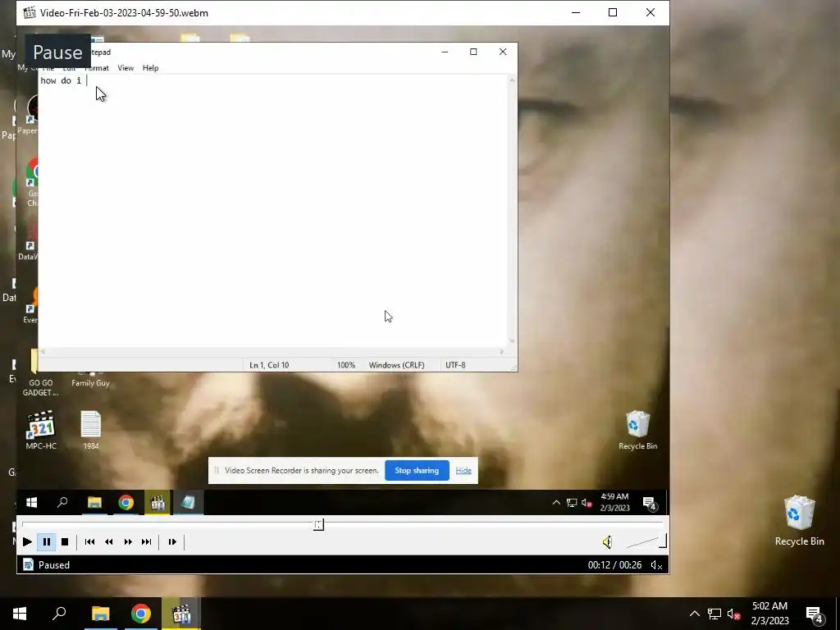Close the Notepad window in the video
Viewport: 840px width, 630px height.
(503, 52)
